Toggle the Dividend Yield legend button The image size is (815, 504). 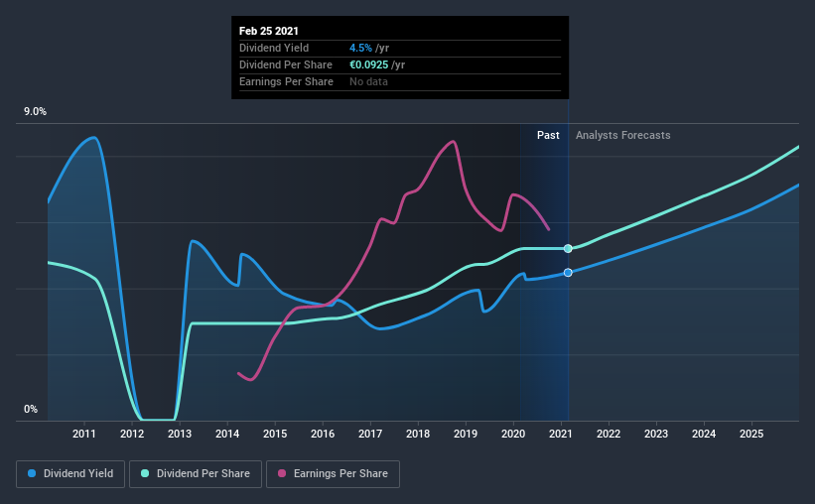[70, 474]
